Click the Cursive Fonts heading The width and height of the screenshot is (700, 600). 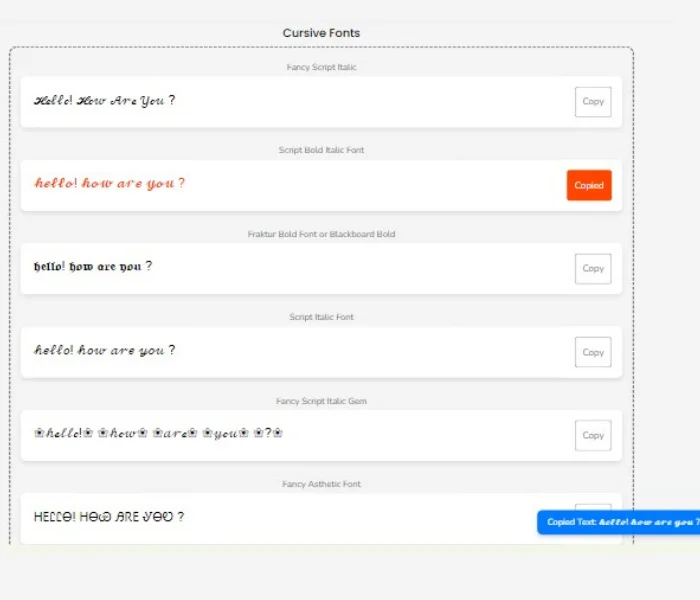tap(321, 33)
